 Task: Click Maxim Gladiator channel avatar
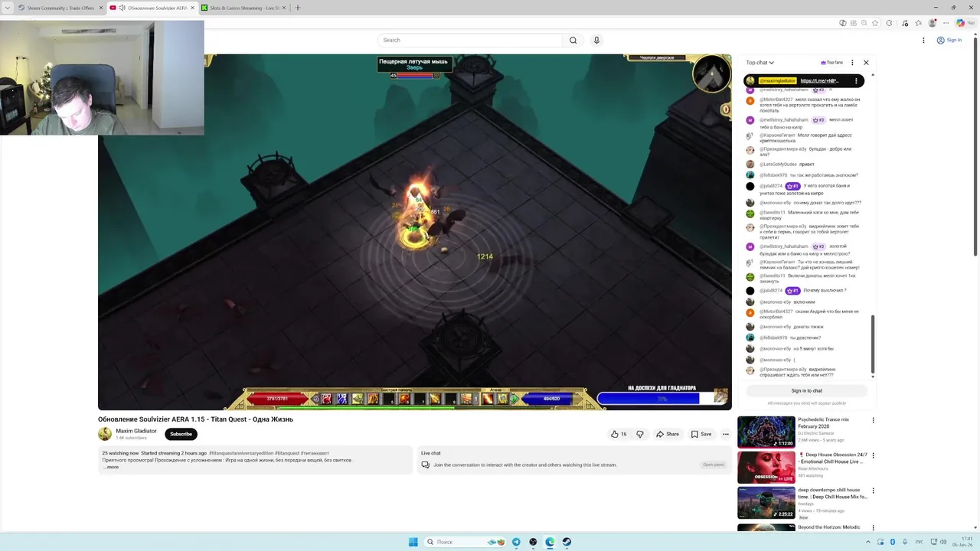coord(105,434)
